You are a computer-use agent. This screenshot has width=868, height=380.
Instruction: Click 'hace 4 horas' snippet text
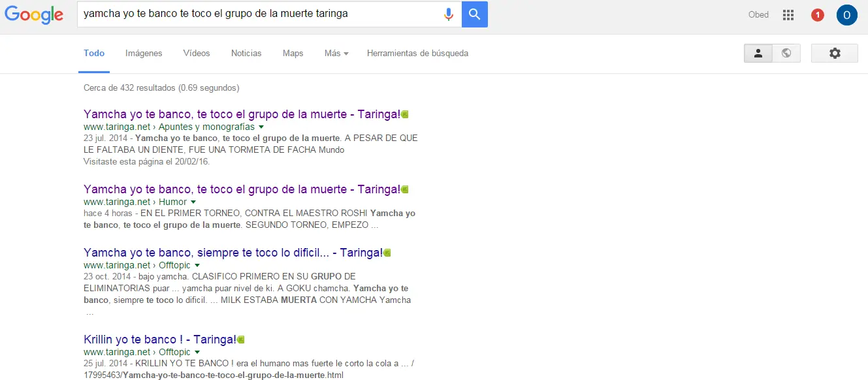[106, 214]
